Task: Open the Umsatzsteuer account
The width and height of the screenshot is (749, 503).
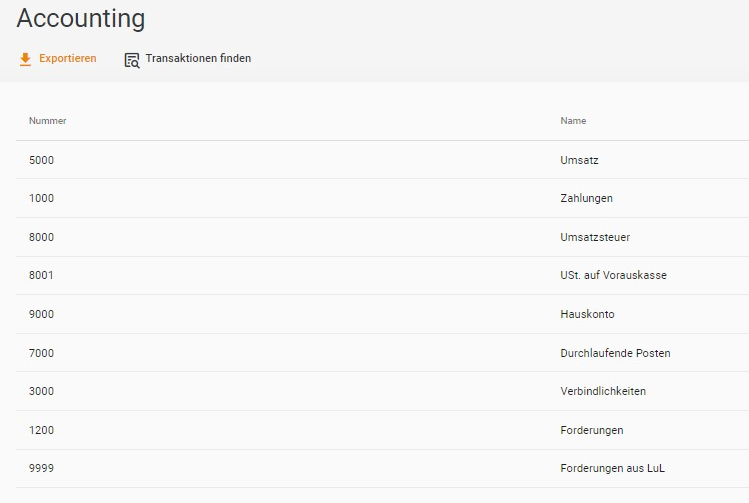Action: [x=595, y=237]
